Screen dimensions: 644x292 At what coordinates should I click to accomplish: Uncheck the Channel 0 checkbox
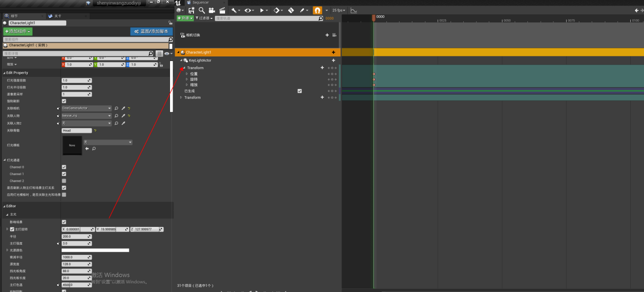pyautogui.click(x=64, y=167)
